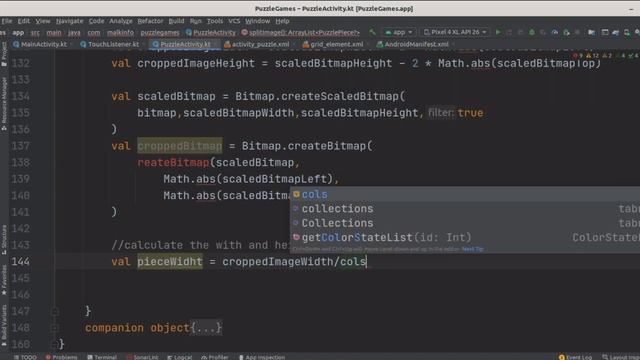Viewport: 640px width, 360px height.
Task: Open the Run menu
Action: [196, 21]
